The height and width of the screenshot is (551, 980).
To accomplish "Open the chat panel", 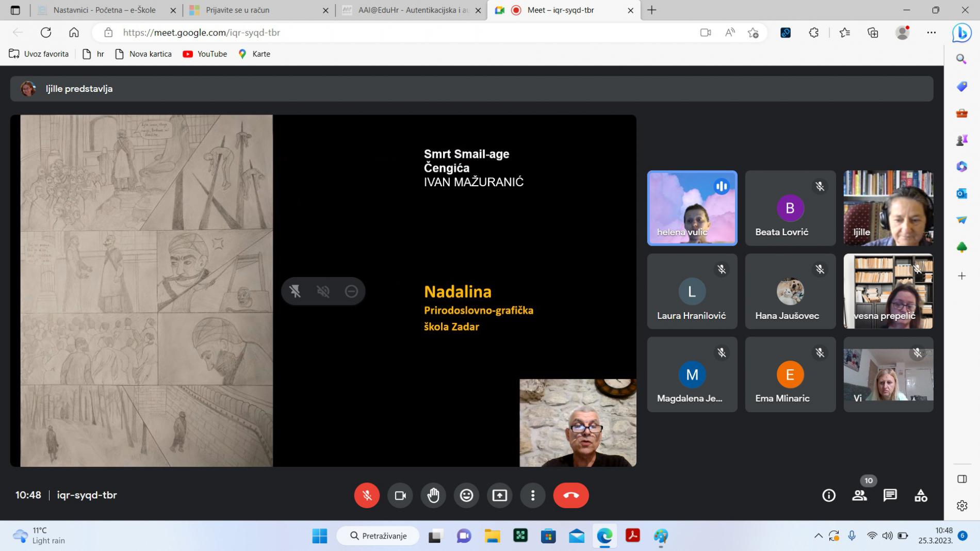I will click(890, 495).
